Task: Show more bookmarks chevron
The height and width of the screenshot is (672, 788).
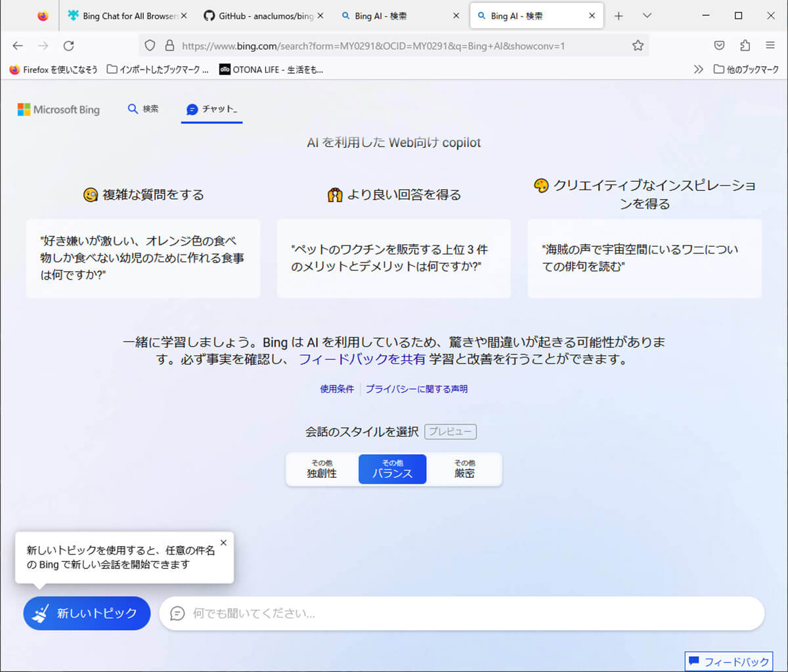Action: click(x=698, y=70)
